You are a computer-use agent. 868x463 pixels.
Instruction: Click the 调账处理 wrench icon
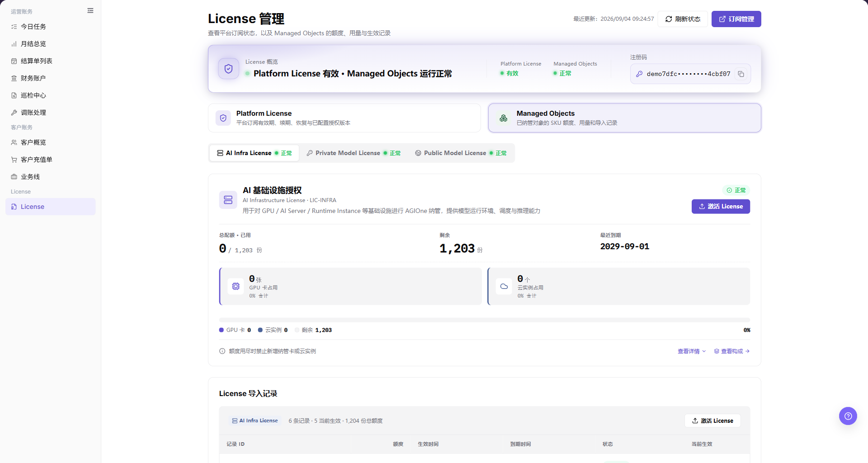click(14, 113)
